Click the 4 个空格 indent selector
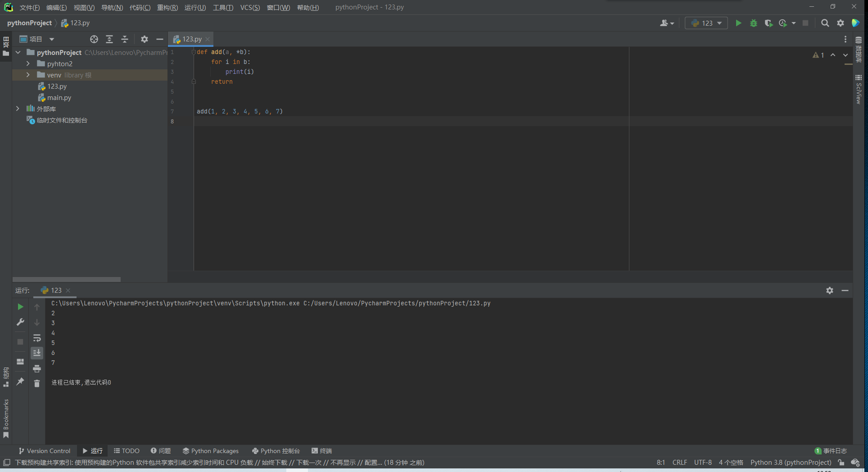Image resolution: width=868 pixels, height=472 pixels. (731, 463)
